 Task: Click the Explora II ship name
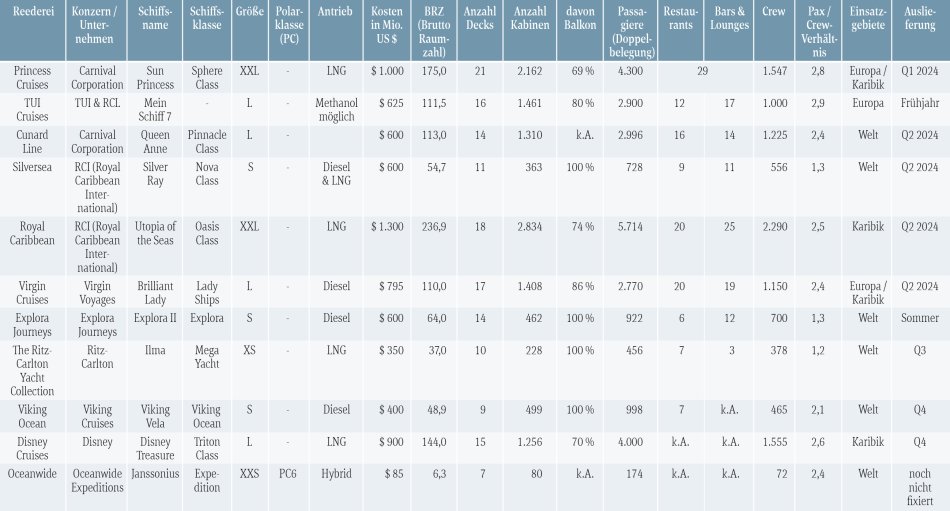tap(155, 318)
